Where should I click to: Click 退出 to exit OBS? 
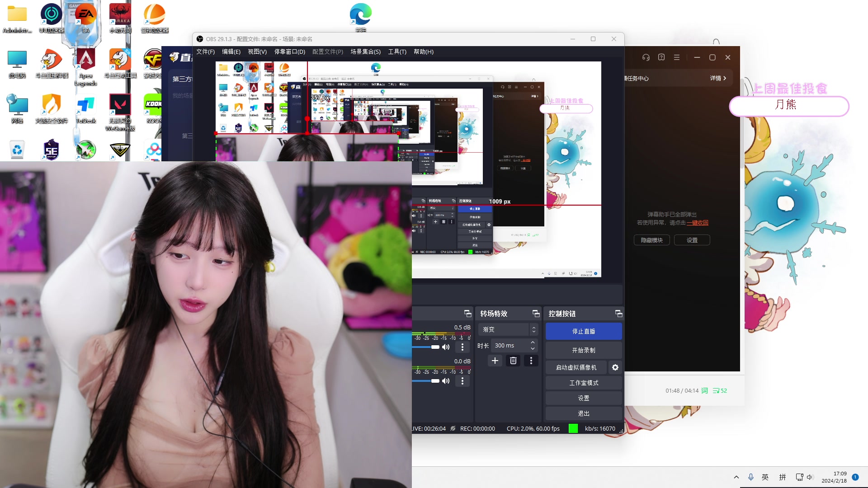point(584,413)
